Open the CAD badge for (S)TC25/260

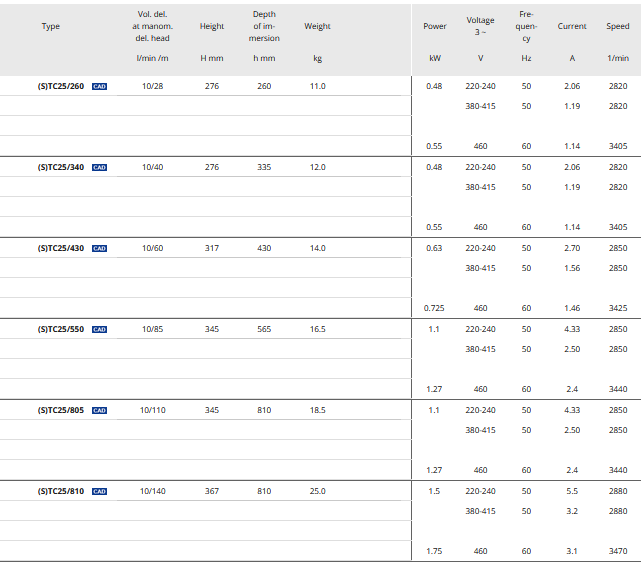99,87
